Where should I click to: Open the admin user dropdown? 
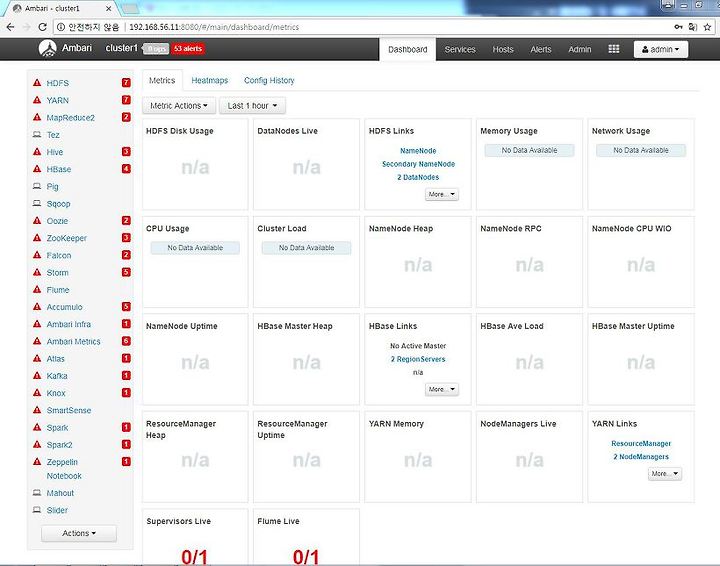(661, 49)
